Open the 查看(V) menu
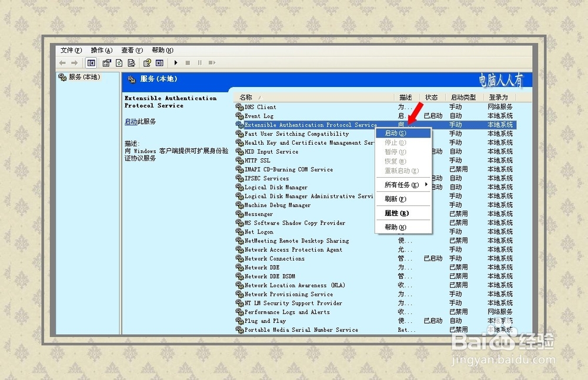 tap(132, 50)
